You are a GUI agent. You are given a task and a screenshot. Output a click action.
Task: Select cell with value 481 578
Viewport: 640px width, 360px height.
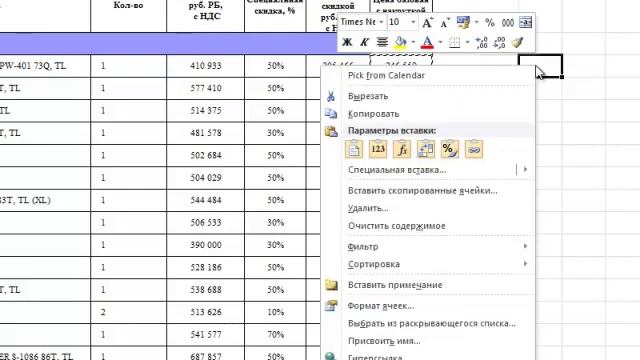tap(205, 133)
